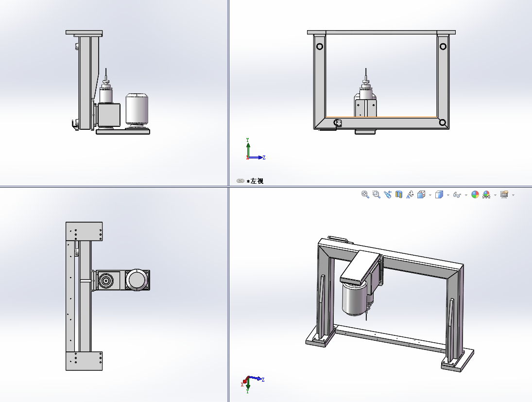
Task: Click the linked-view chain icon beside 左视
Action: click(240, 181)
